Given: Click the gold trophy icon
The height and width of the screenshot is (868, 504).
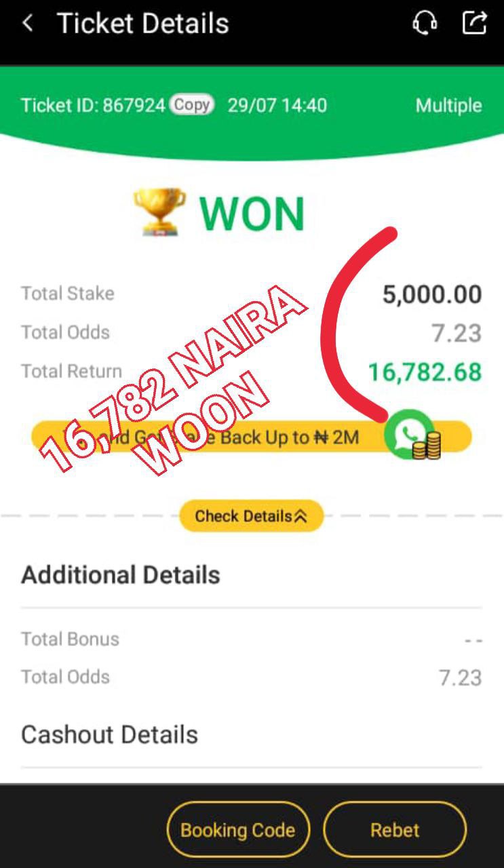Looking at the screenshot, I should (x=159, y=213).
